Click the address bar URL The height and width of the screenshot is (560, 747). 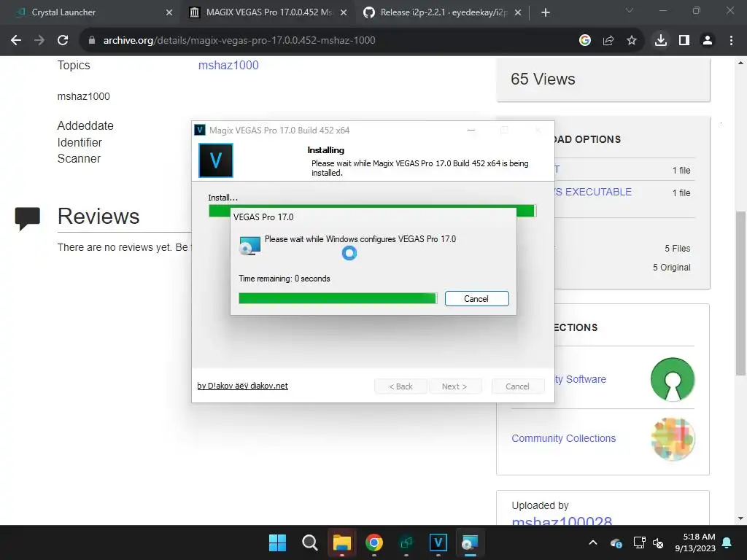tap(239, 41)
